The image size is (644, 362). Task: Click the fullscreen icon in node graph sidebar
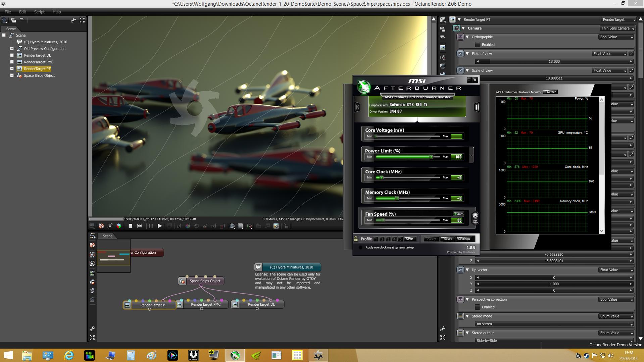[92, 338]
